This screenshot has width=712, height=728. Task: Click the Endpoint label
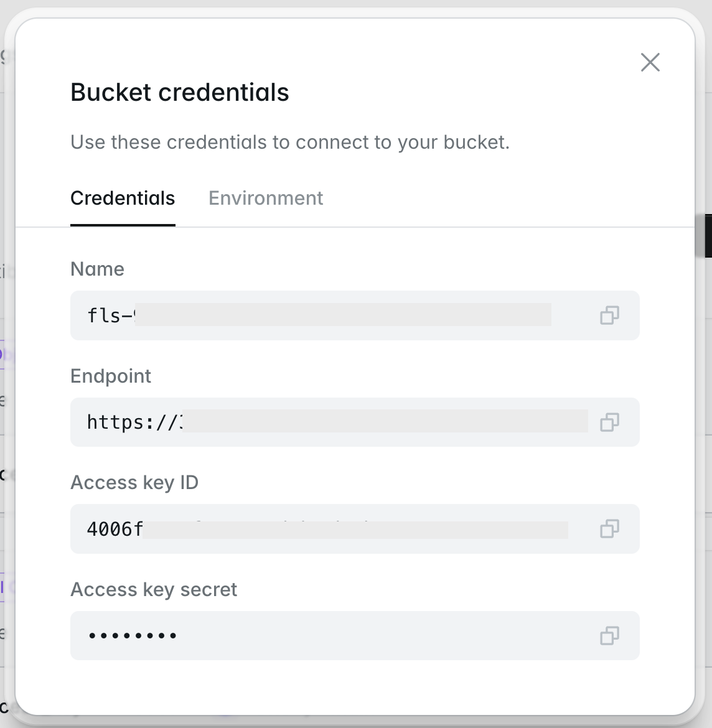coord(111,376)
